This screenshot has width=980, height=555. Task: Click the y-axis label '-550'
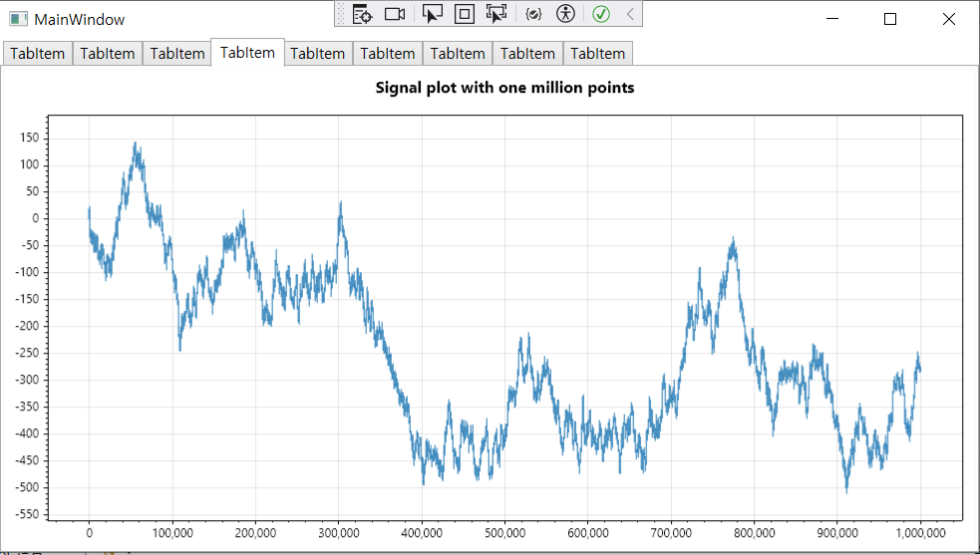(x=28, y=514)
